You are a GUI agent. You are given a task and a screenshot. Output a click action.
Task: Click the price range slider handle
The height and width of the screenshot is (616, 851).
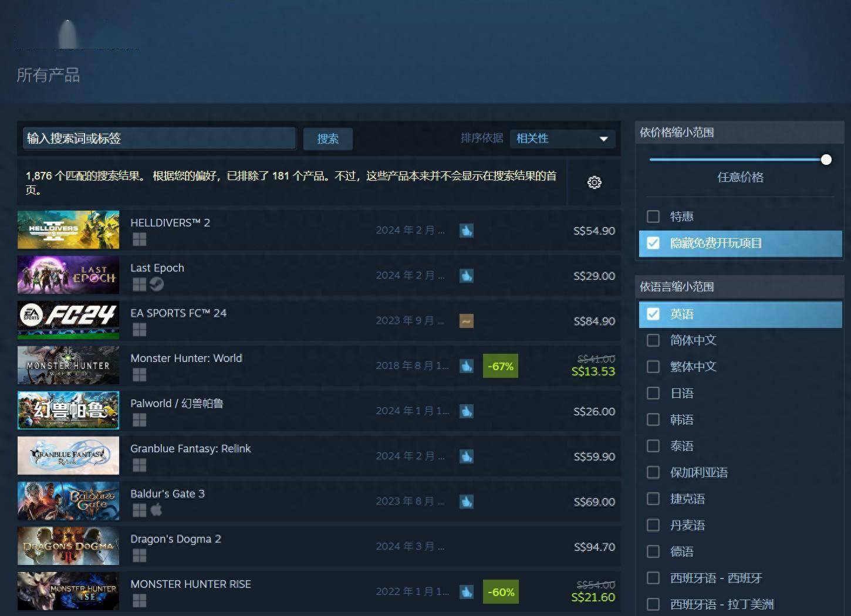tap(826, 160)
